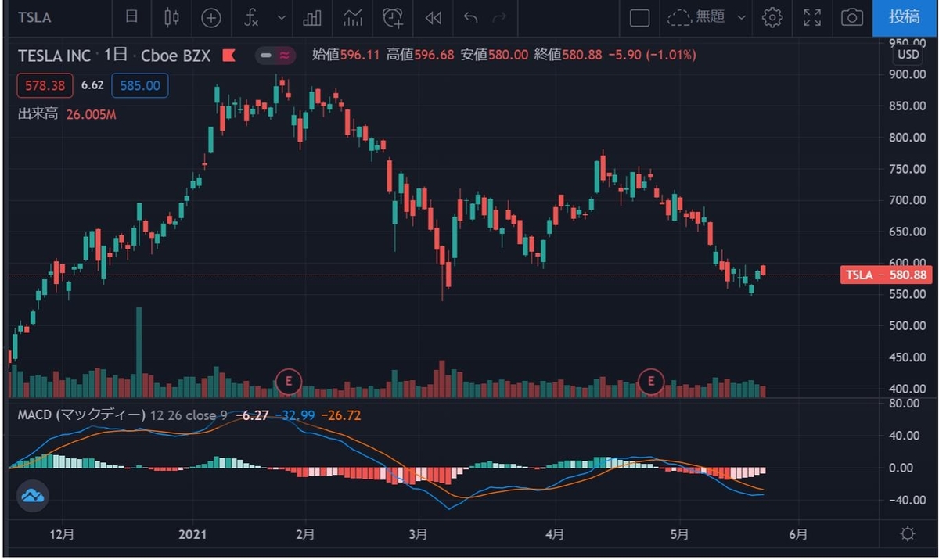Open the 無題 saved layout cloud button
939x560 pixels.
click(x=696, y=17)
